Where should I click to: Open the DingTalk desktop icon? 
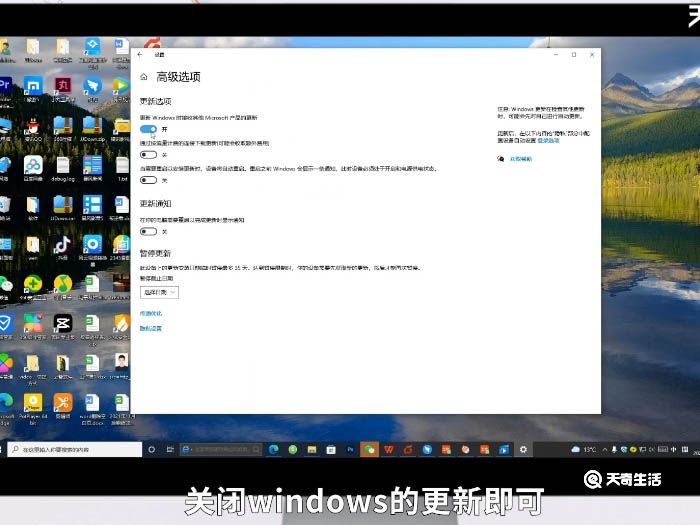(92, 86)
